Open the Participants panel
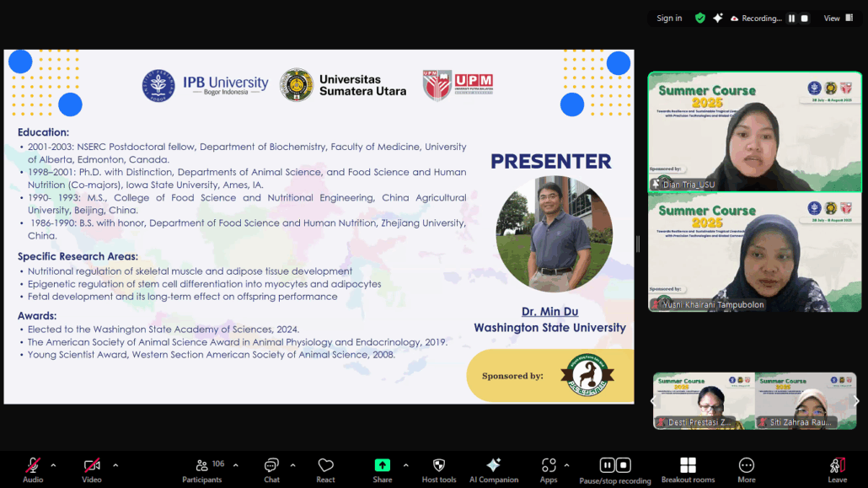The height and width of the screenshot is (488, 868). click(202, 466)
